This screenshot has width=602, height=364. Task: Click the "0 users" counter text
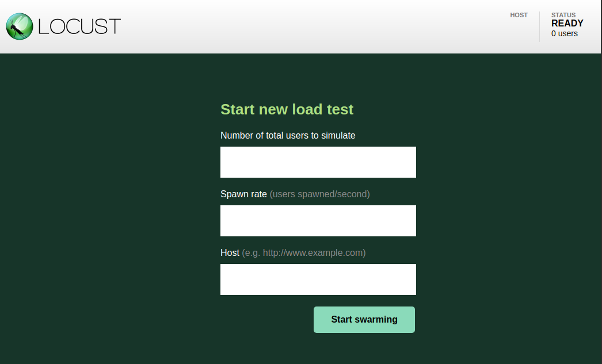click(564, 33)
